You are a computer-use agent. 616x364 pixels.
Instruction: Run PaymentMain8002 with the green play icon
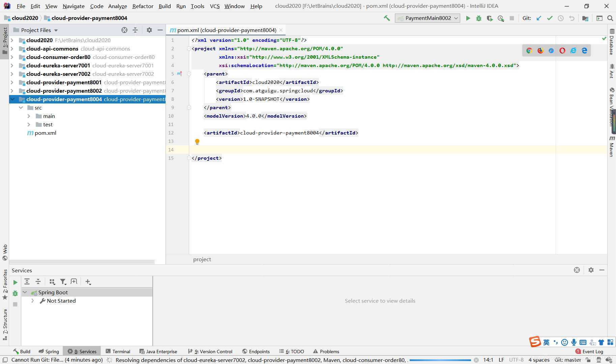pyautogui.click(x=468, y=18)
